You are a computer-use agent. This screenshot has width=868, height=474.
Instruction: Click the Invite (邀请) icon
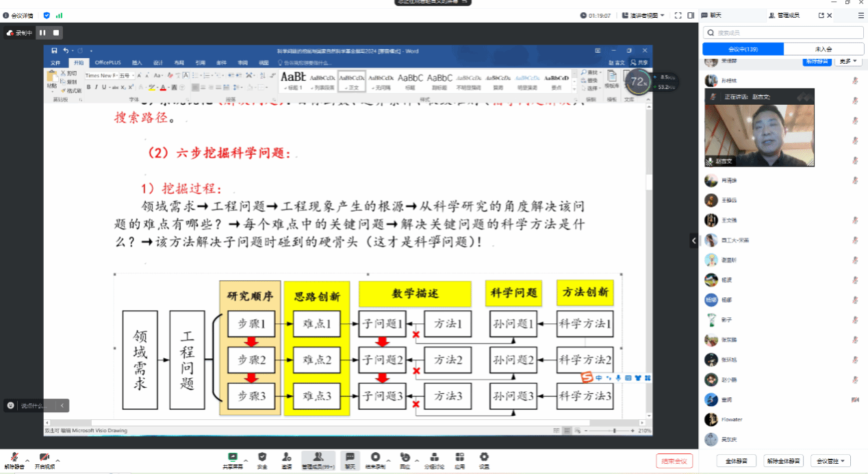[x=287, y=458]
